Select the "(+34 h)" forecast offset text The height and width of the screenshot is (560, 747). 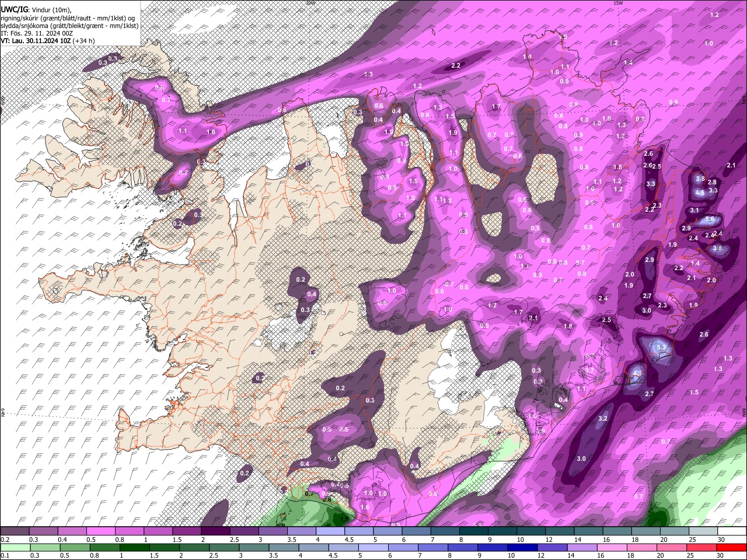(x=84, y=41)
